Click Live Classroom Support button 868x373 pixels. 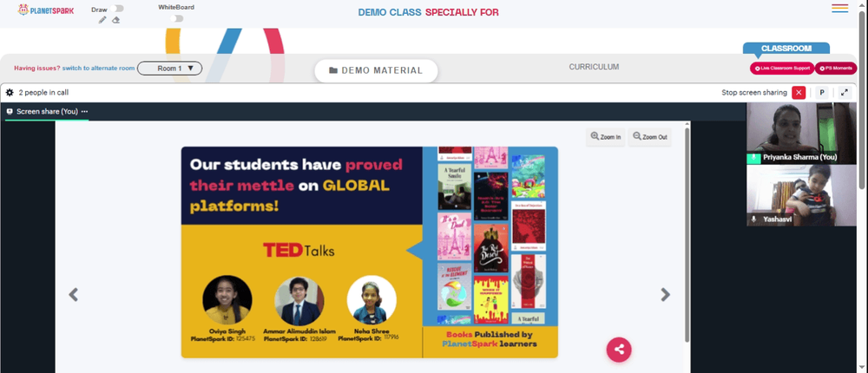(782, 68)
